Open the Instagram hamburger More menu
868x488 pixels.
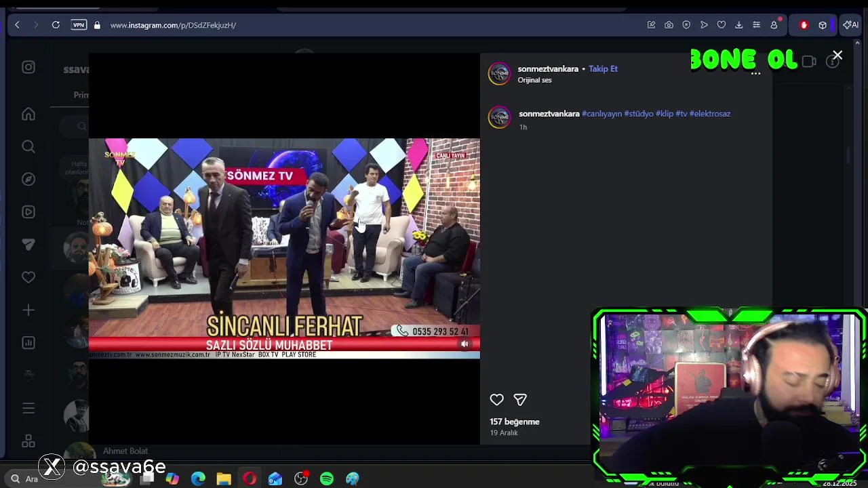tap(28, 408)
